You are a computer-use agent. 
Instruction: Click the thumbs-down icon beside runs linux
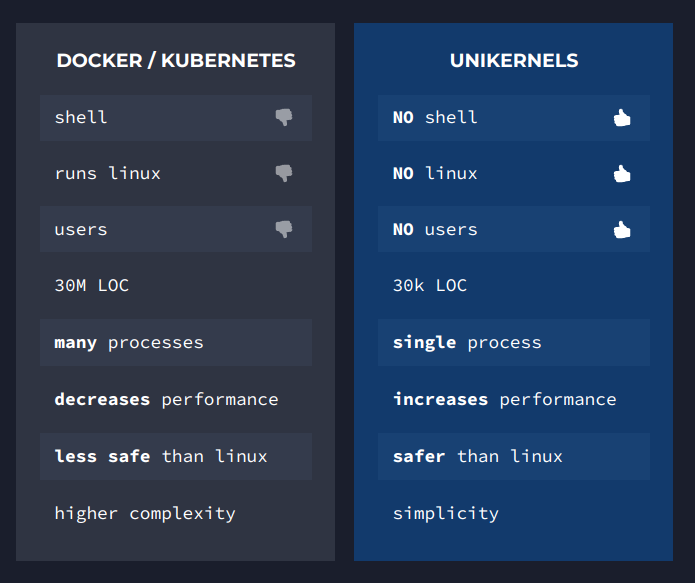pyautogui.click(x=284, y=173)
